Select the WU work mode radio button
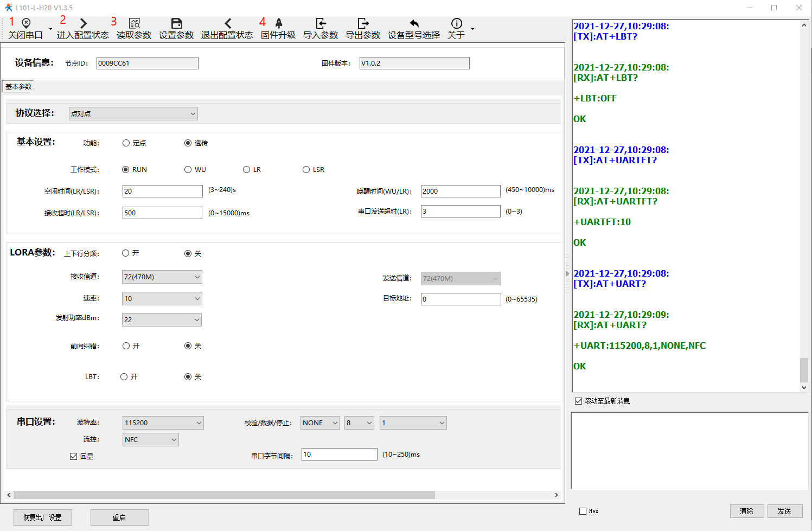 click(x=188, y=170)
